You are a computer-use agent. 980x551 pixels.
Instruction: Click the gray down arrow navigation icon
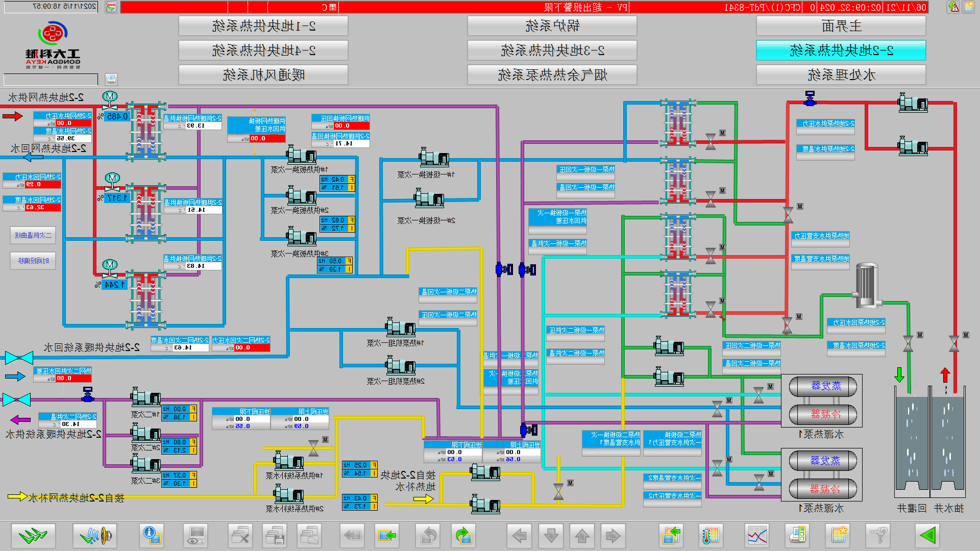[551, 536]
